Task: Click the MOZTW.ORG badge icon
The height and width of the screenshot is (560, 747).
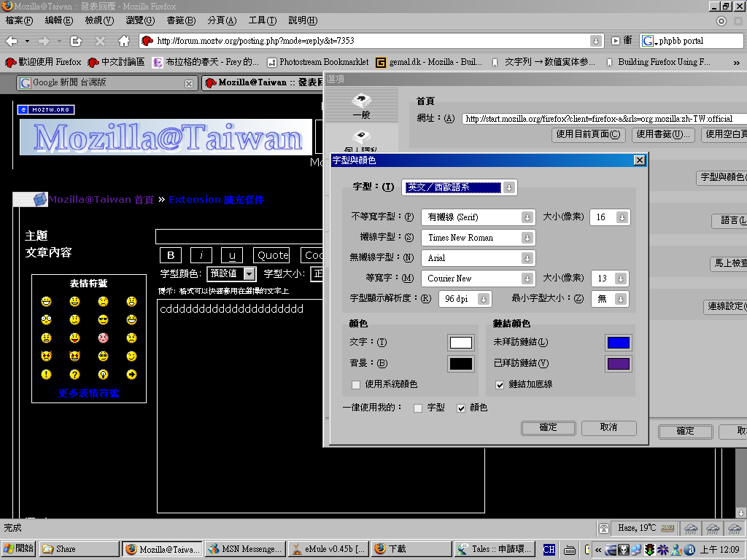Action: [x=46, y=109]
